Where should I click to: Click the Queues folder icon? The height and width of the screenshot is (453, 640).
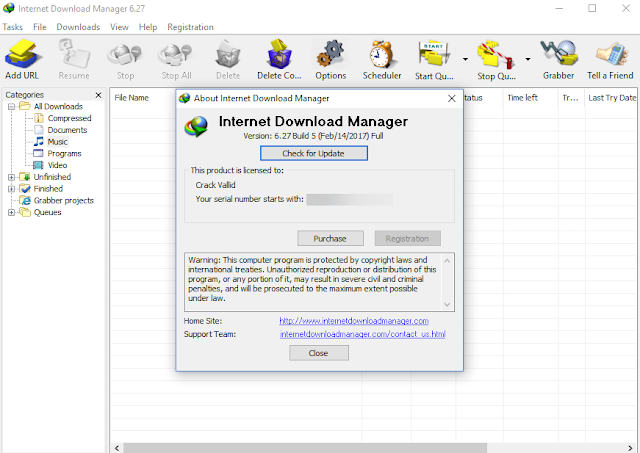click(x=25, y=212)
